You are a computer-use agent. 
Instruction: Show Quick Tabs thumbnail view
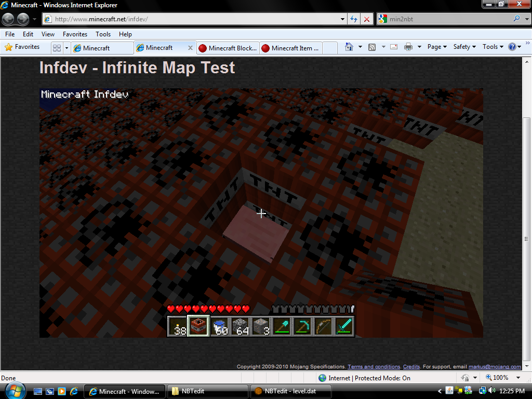pos(57,48)
